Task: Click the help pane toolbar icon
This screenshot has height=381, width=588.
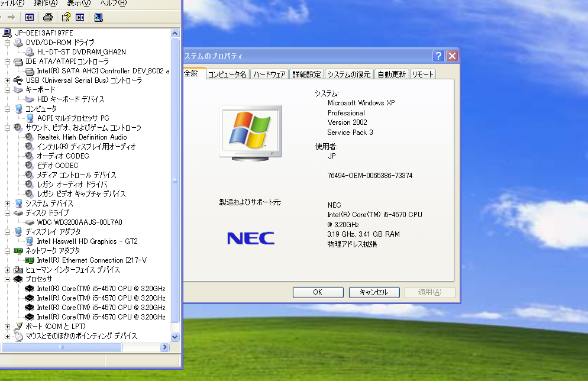Action: tap(80, 17)
